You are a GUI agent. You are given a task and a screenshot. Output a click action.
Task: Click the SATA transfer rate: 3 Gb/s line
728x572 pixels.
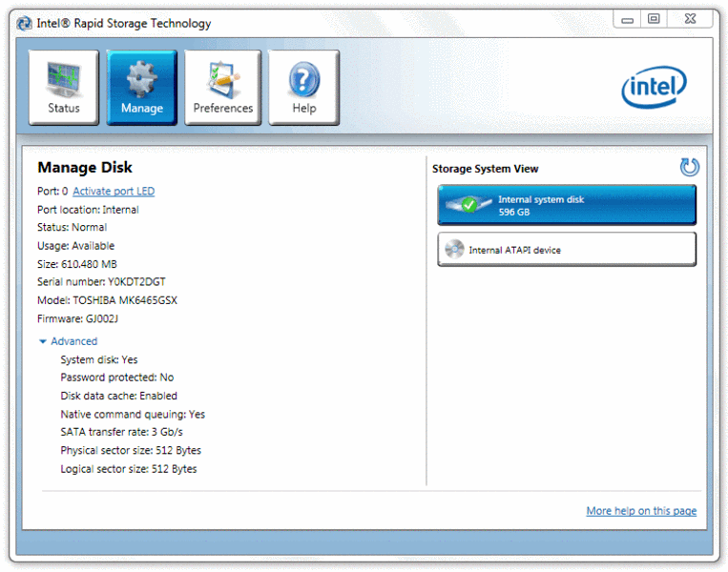point(121,433)
